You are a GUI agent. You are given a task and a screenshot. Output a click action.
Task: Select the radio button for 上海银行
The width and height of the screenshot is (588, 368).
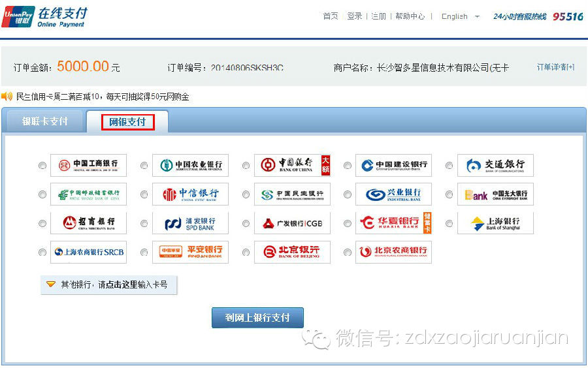[449, 224]
